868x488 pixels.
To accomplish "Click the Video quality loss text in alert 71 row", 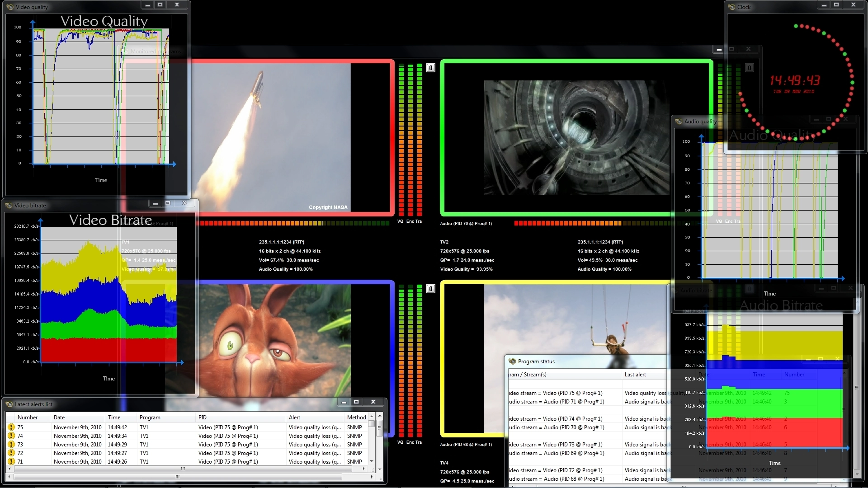I will click(315, 461).
